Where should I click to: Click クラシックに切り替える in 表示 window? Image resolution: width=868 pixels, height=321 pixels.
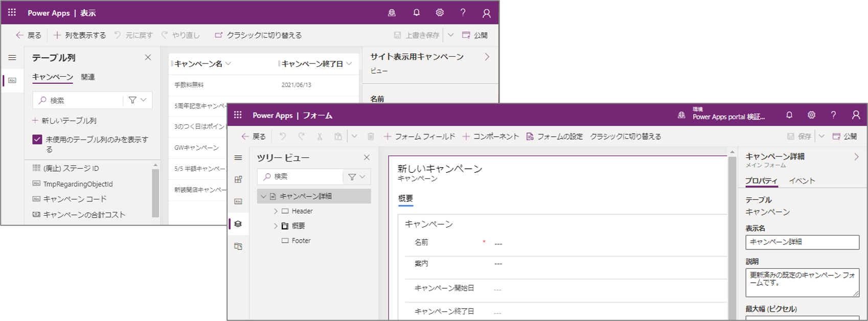(x=258, y=35)
